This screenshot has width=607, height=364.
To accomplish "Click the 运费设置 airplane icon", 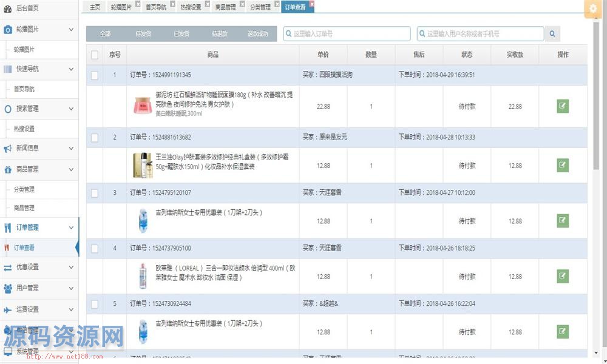I will tap(8, 310).
